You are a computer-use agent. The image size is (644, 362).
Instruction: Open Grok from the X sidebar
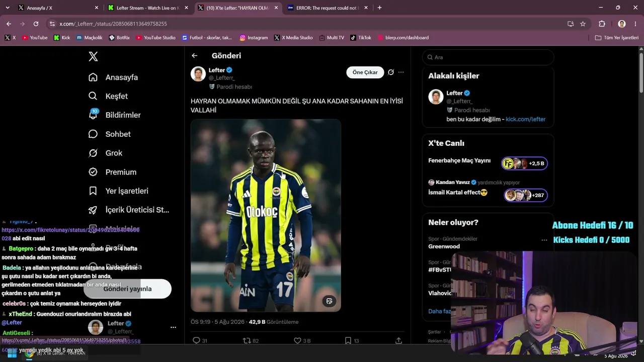pos(106,153)
